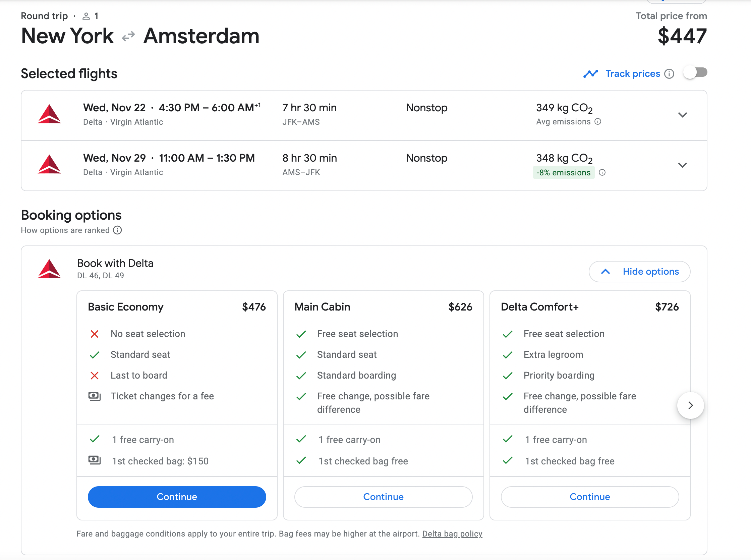Click the Track prices label

coord(632,73)
